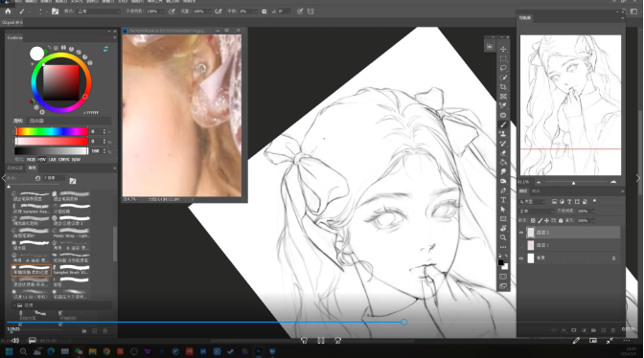The height and width of the screenshot is (358, 644).
Task: Open layer filter type dropdown
Action: [532, 202]
